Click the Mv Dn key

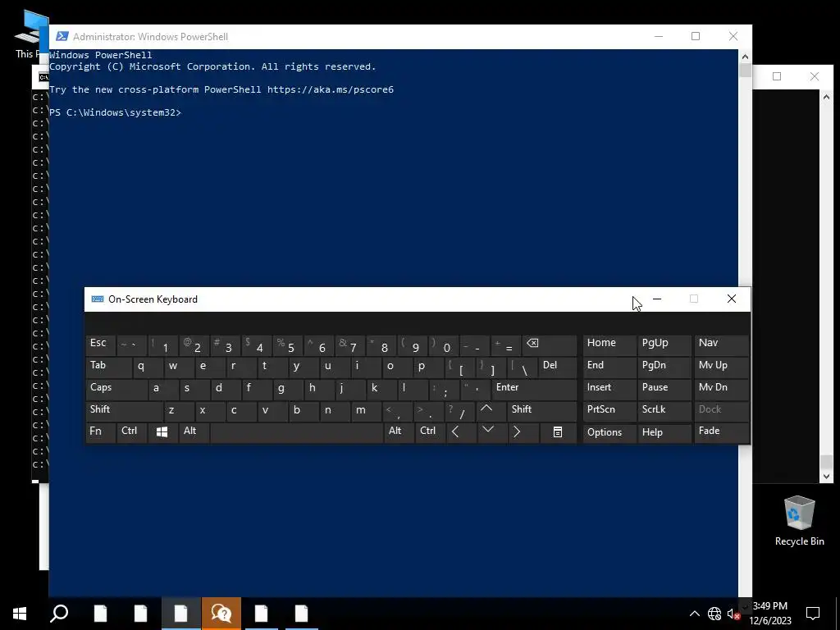coord(721,389)
